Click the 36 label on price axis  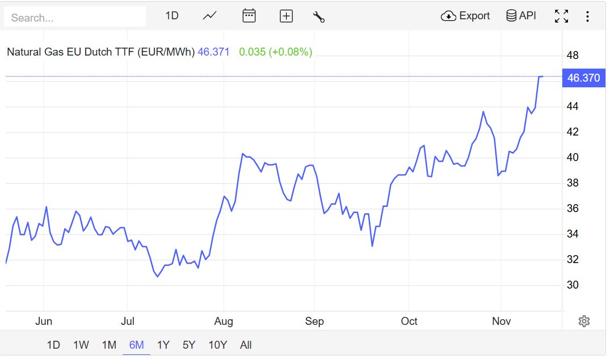(x=572, y=208)
